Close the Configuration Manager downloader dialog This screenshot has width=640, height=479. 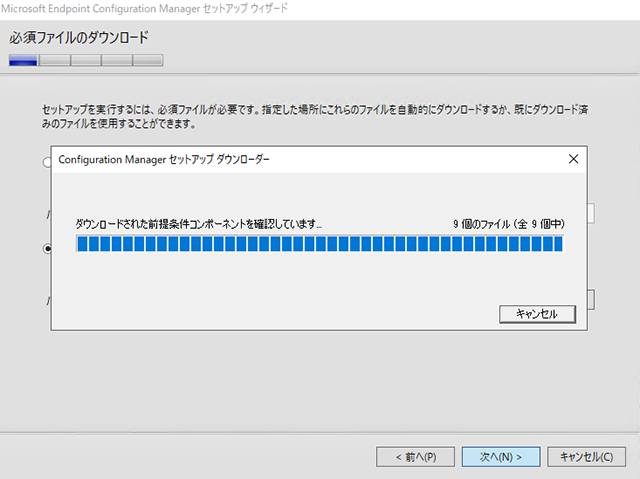pyautogui.click(x=573, y=159)
